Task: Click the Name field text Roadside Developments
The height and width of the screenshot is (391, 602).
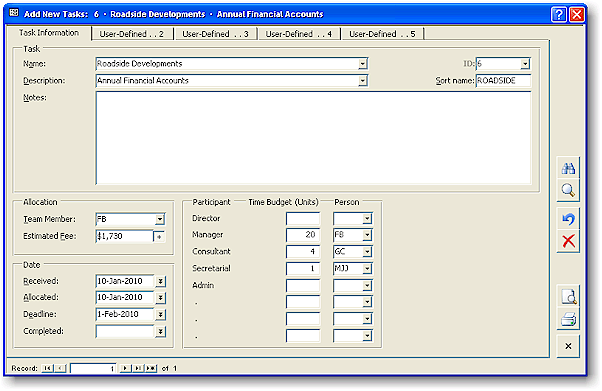Action: 139,64
